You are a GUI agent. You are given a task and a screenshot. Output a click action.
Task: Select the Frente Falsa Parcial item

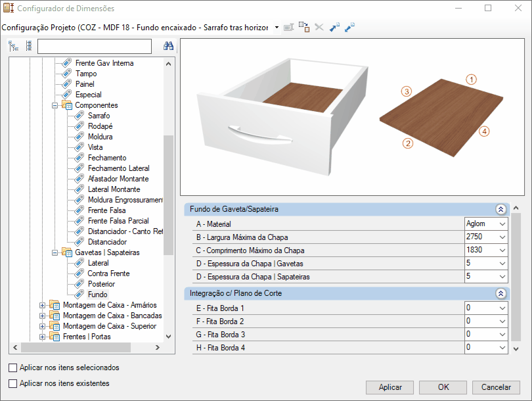point(118,221)
